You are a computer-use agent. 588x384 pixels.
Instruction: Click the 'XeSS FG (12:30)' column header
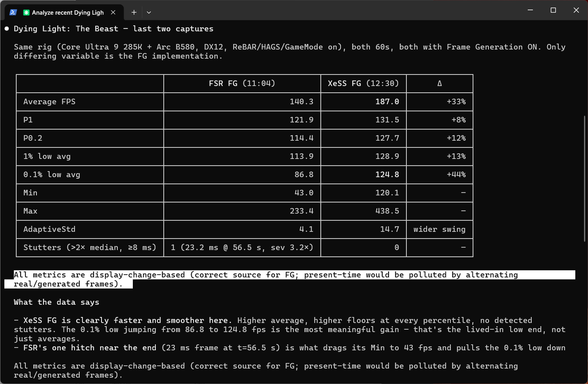tap(363, 83)
